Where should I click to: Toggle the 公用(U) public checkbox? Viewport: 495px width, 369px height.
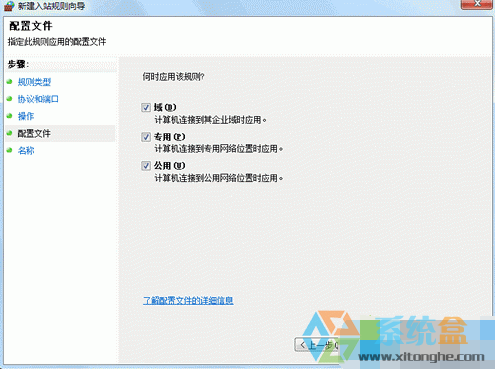click(146, 166)
